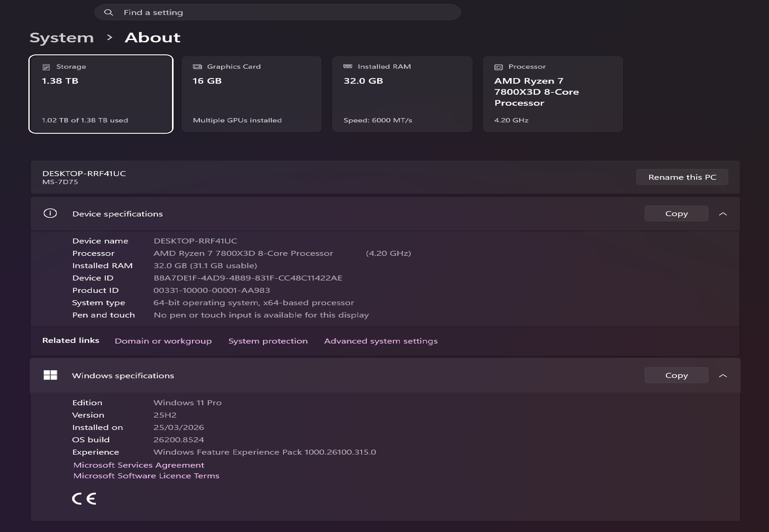The width and height of the screenshot is (769, 532).
Task: Click the Installed on date 25/03/2026
Action: pyautogui.click(x=178, y=427)
